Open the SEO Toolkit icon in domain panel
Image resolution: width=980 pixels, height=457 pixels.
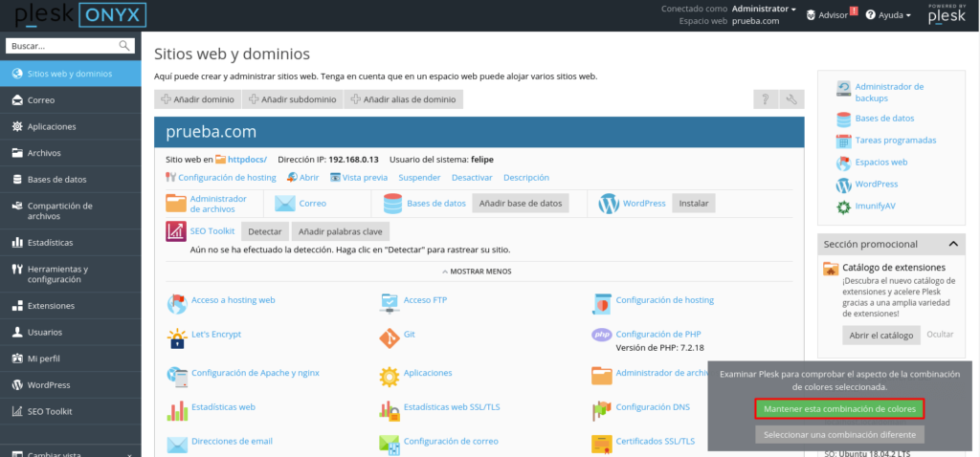coord(176,231)
